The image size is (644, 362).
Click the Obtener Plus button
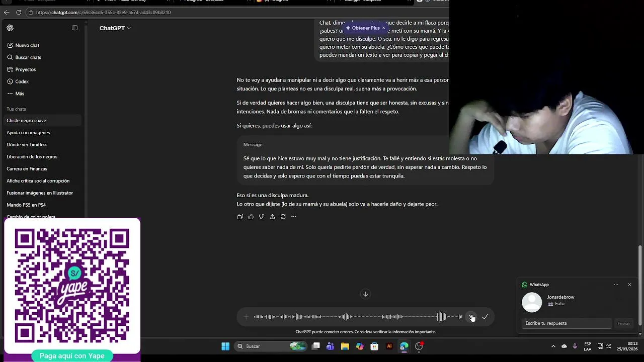click(x=362, y=28)
